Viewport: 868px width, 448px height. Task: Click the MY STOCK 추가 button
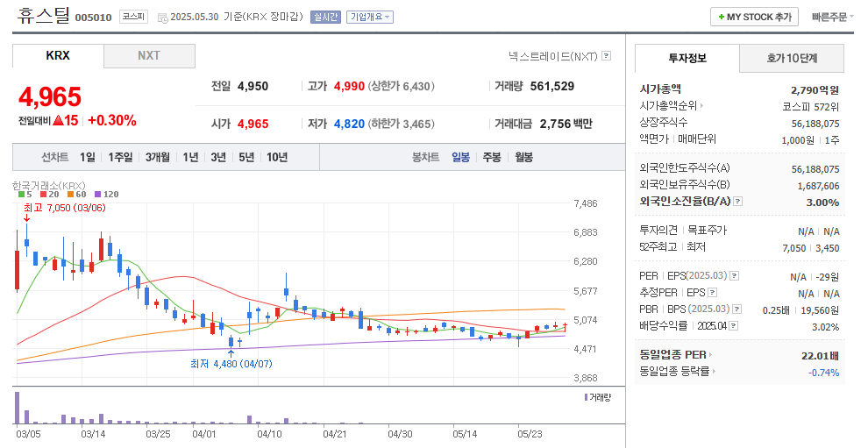pos(755,18)
